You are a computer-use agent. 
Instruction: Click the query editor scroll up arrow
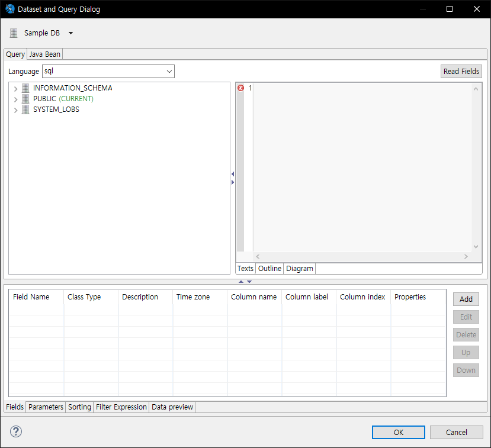click(476, 89)
